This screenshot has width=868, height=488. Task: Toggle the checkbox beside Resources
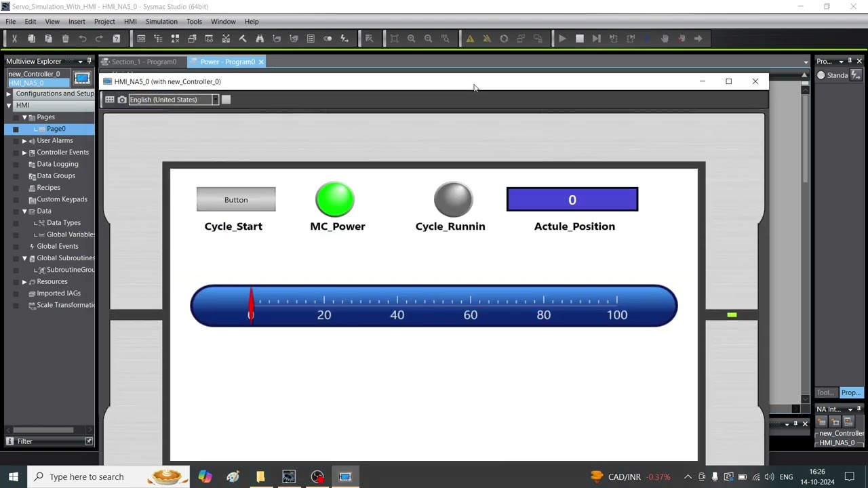[x=16, y=281]
